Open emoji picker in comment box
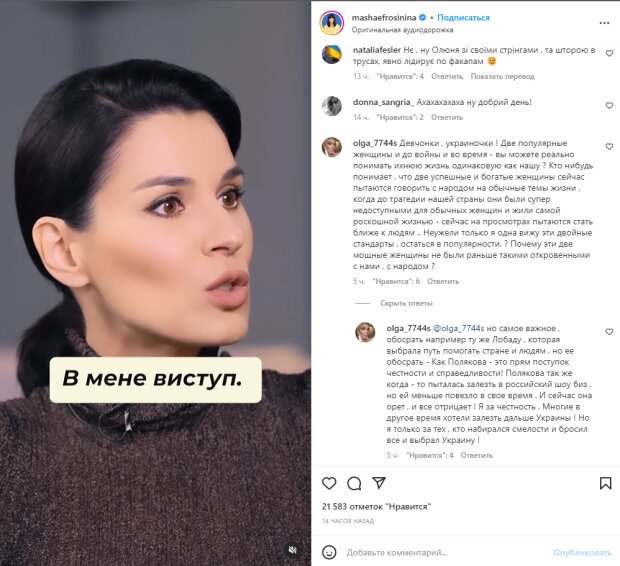This screenshot has height=566, width=620. 329,552
